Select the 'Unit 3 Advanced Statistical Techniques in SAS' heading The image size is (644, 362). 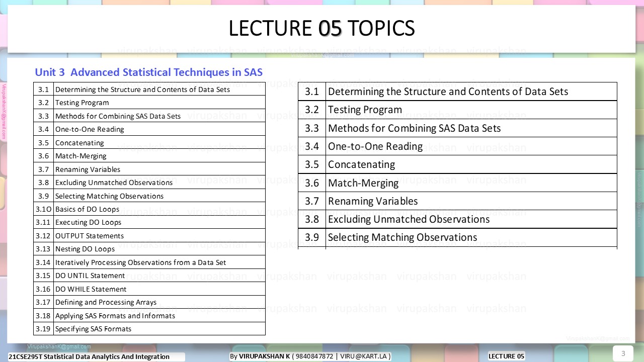[148, 72]
